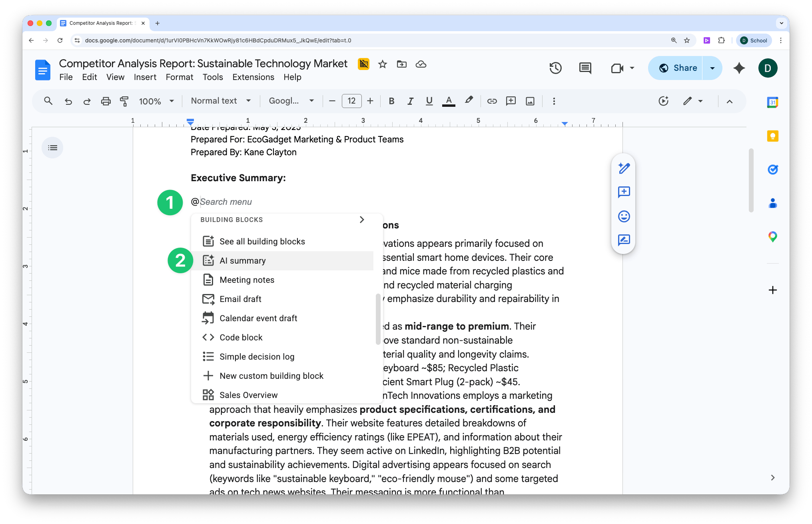
Task: Click the version history clock icon
Action: [x=555, y=68]
